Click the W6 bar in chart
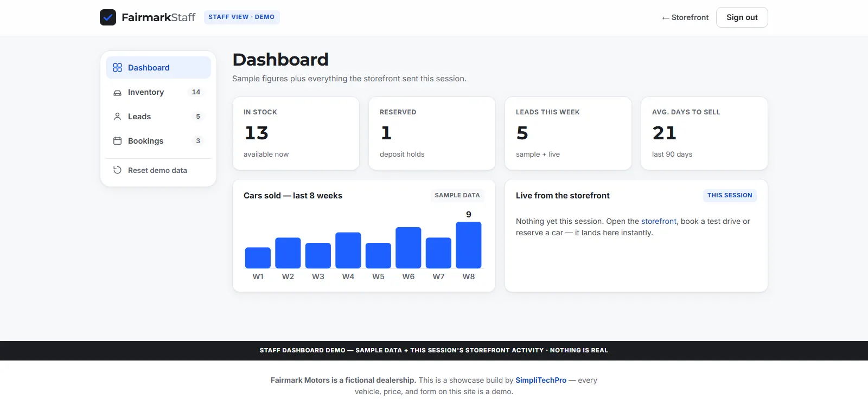868x412 pixels. (409, 248)
